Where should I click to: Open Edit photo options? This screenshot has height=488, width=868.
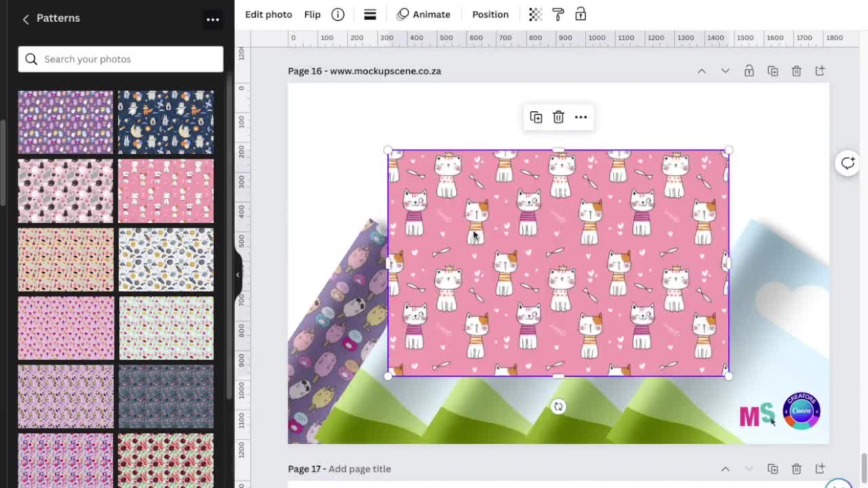(269, 14)
